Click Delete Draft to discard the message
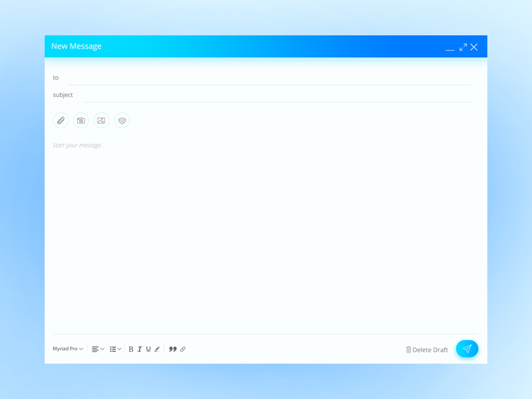This screenshot has height=399, width=532. pyautogui.click(x=430, y=349)
